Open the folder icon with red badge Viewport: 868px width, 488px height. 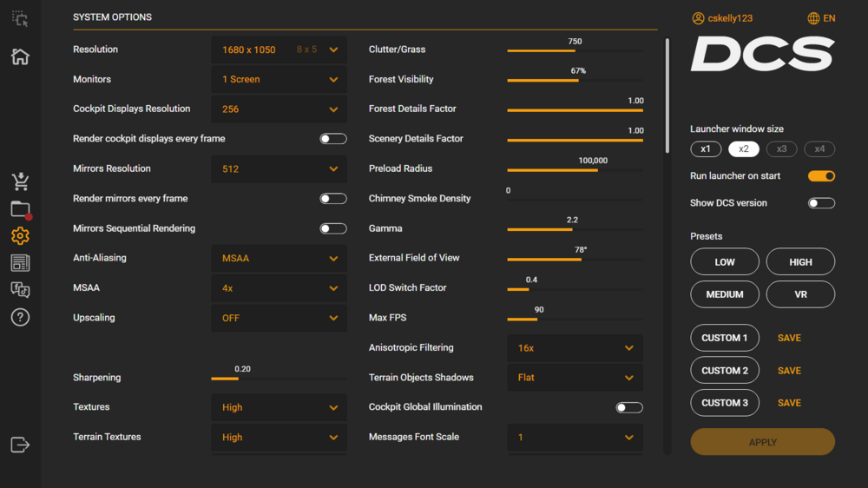(x=20, y=209)
